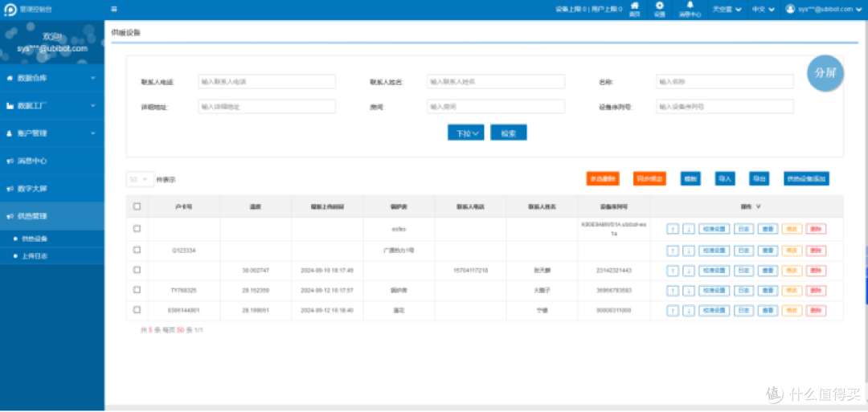Tick the checkbox for row TY768325
Viewport: 868px width, 412px height.
pos(137,290)
